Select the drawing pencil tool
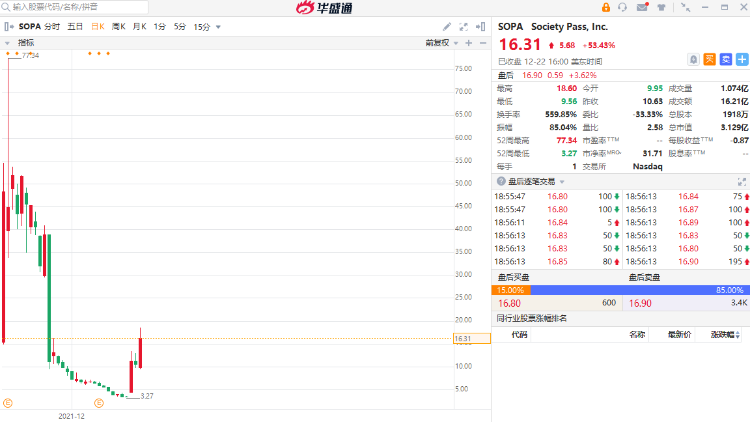This screenshot has width=750, height=422. (x=446, y=27)
